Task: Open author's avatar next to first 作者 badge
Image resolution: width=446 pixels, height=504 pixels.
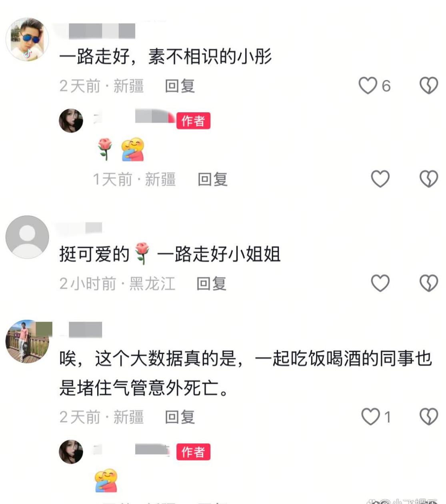Action: click(x=71, y=120)
